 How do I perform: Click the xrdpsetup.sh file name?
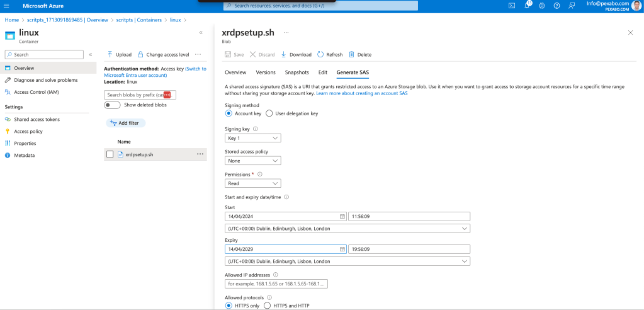pyautogui.click(x=139, y=154)
